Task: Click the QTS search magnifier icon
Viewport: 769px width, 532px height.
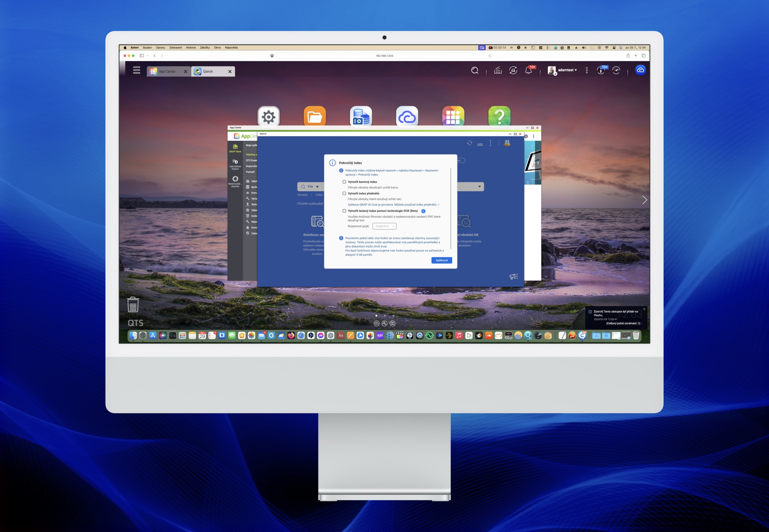Action: [475, 70]
